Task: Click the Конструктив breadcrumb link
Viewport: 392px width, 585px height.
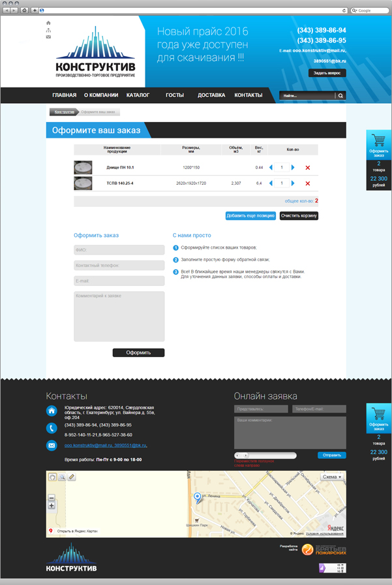Action: 64,112
